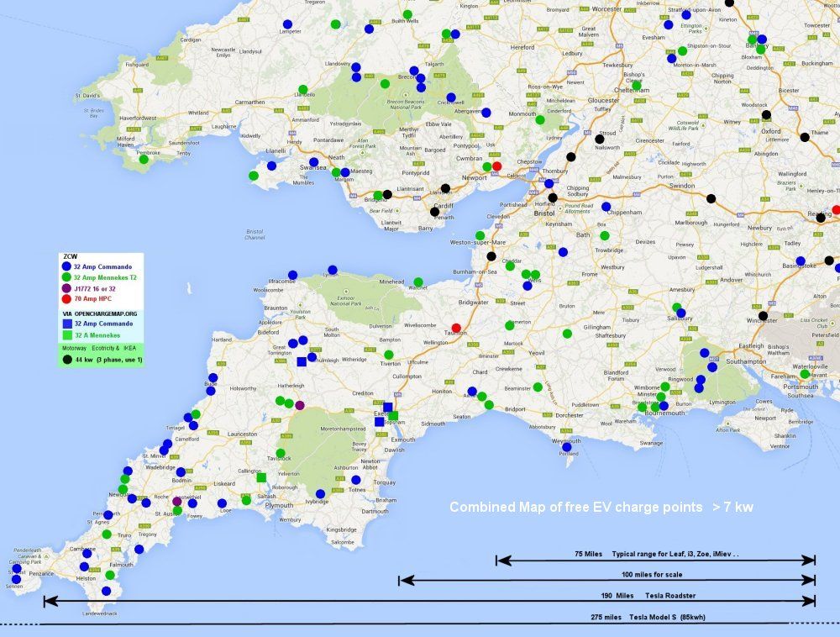Click the blue circle swatch in the legend

coord(66,266)
